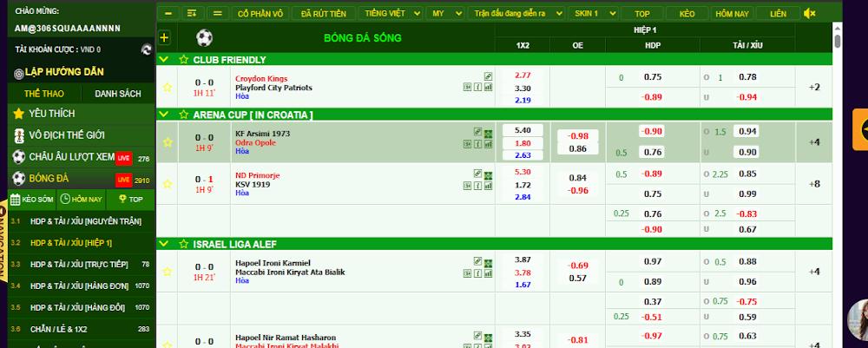The width and height of the screenshot is (868, 348).
Task: Open info icon for ND Primorje match
Action: coord(477,186)
